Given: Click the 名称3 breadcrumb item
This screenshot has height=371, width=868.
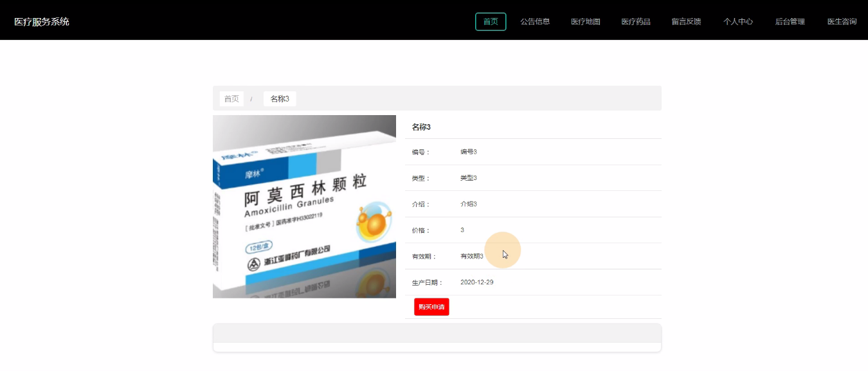Looking at the screenshot, I should [x=280, y=99].
